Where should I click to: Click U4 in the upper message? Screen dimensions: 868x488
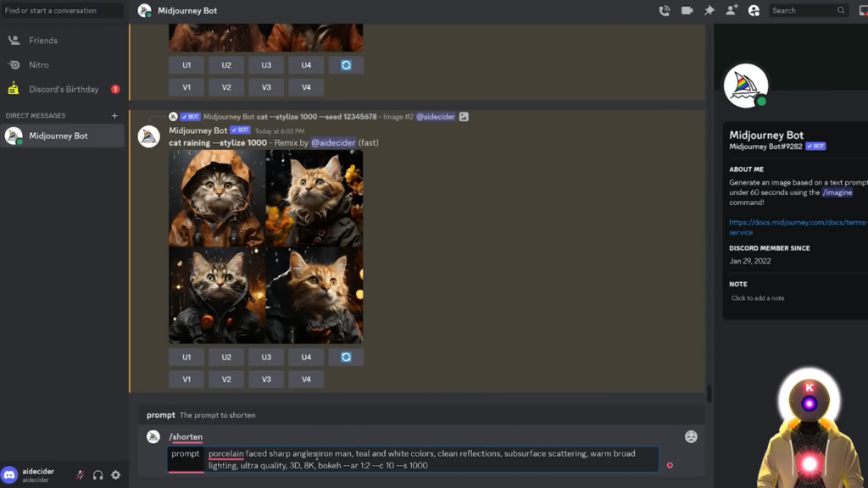(x=306, y=65)
